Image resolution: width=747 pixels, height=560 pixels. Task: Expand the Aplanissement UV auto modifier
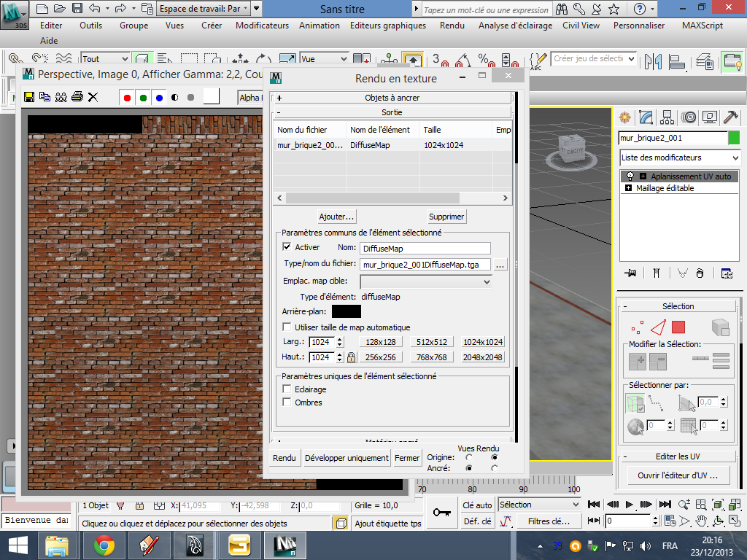[x=643, y=176]
